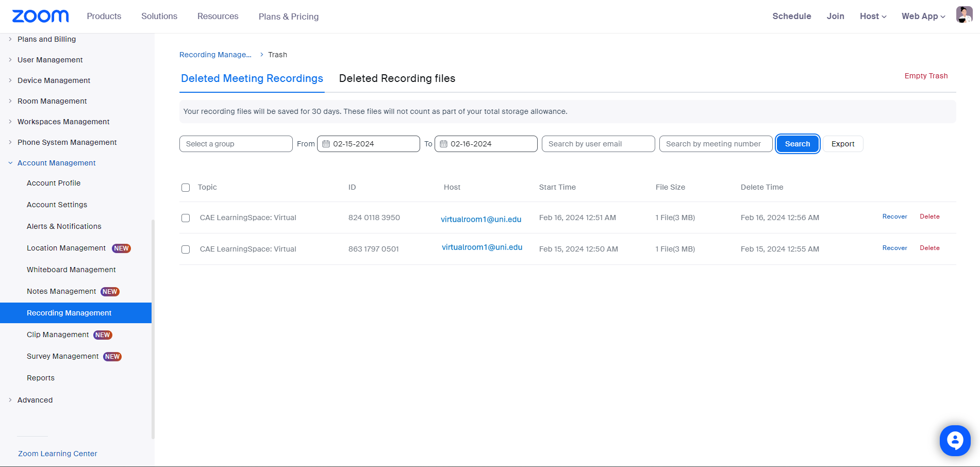Image resolution: width=980 pixels, height=467 pixels.
Task: Select the recording with ID 824 0118 3950
Action: (186, 218)
